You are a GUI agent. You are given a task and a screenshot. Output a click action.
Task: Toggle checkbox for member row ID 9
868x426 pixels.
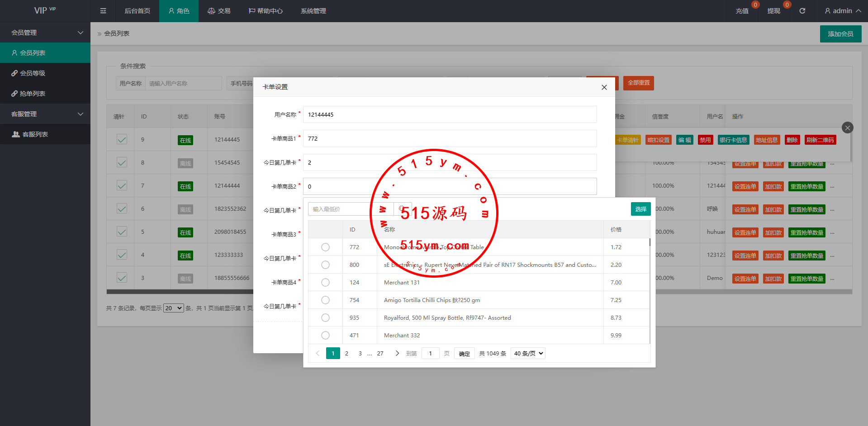(x=122, y=139)
